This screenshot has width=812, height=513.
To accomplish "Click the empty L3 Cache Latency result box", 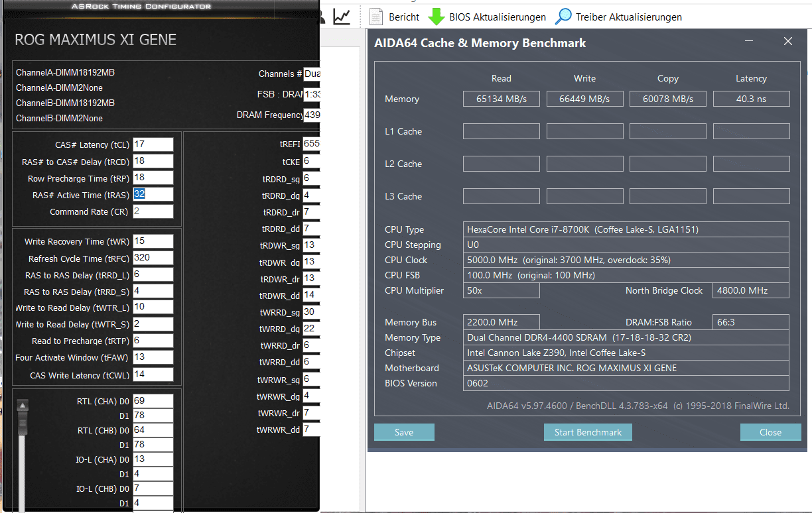I will (751, 196).
